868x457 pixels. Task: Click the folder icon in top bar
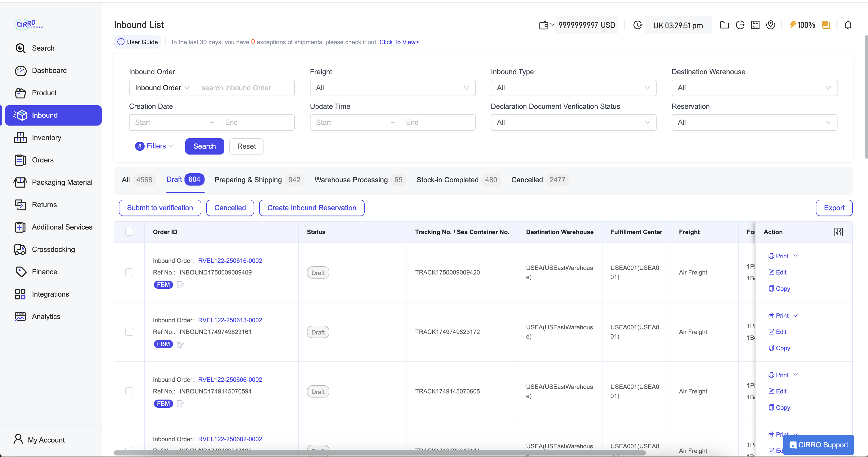(x=724, y=25)
